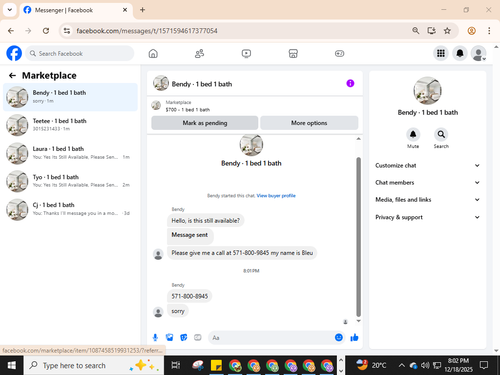Expand the Privacy & support section
The height and width of the screenshot is (375, 500).
pos(427,217)
